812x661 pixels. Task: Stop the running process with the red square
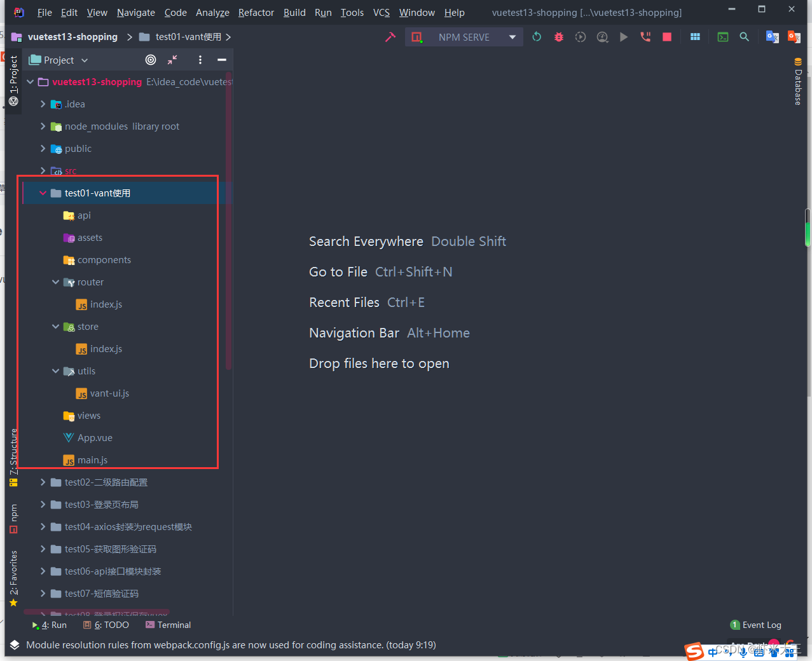coord(666,37)
